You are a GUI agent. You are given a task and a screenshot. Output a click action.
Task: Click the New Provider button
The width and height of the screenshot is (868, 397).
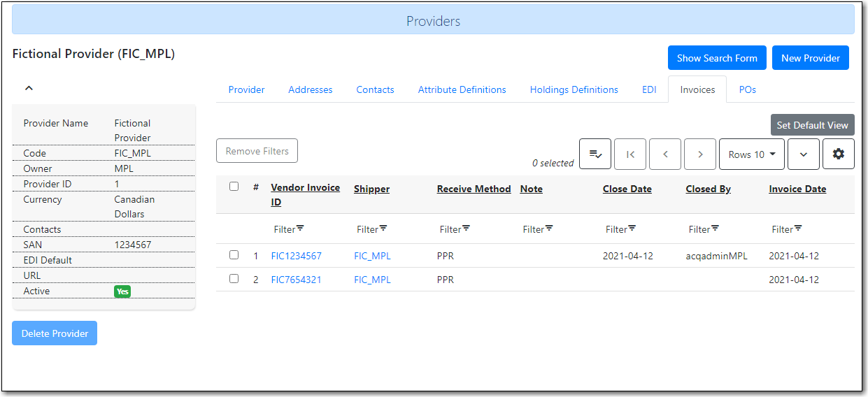(x=811, y=58)
